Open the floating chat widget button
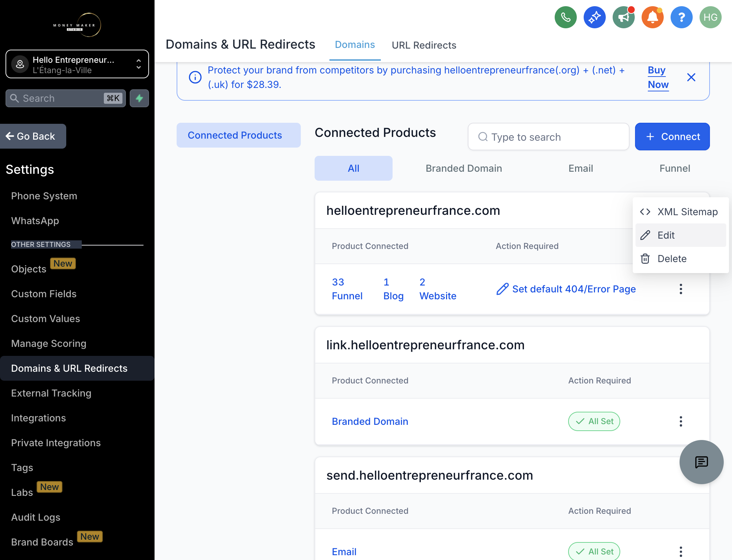This screenshot has height=560, width=732. click(x=702, y=462)
